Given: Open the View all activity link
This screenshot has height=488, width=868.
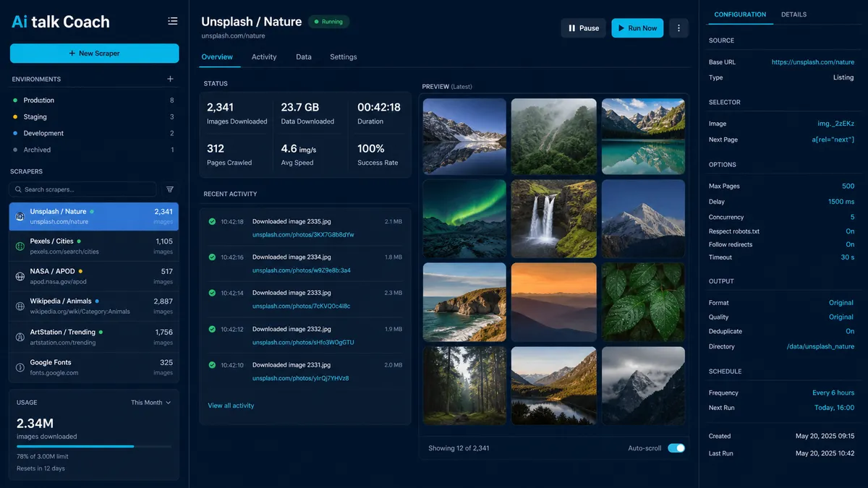Looking at the screenshot, I should coord(231,406).
